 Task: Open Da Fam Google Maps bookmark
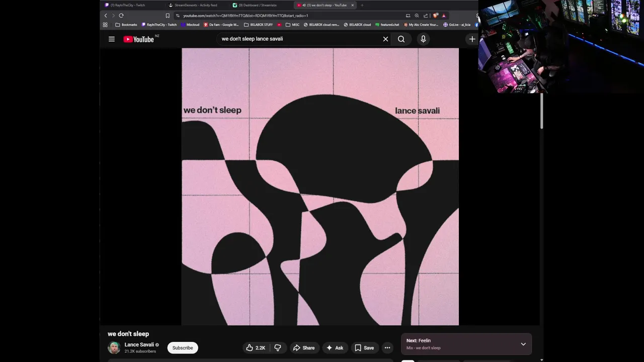[x=221, y=25]
